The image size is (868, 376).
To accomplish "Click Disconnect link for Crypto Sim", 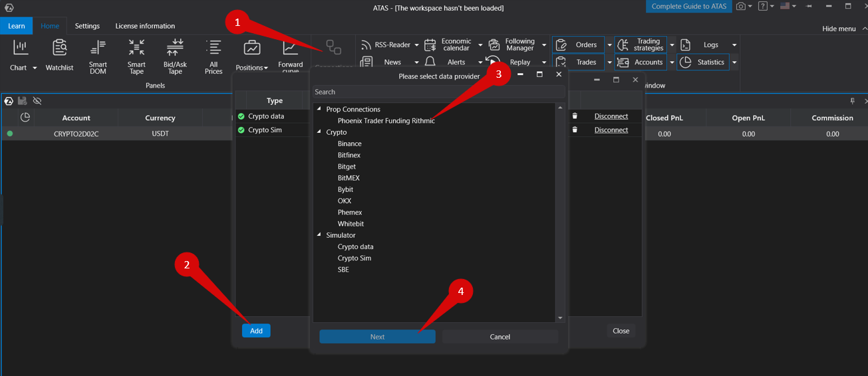I will tap(611, 130).
